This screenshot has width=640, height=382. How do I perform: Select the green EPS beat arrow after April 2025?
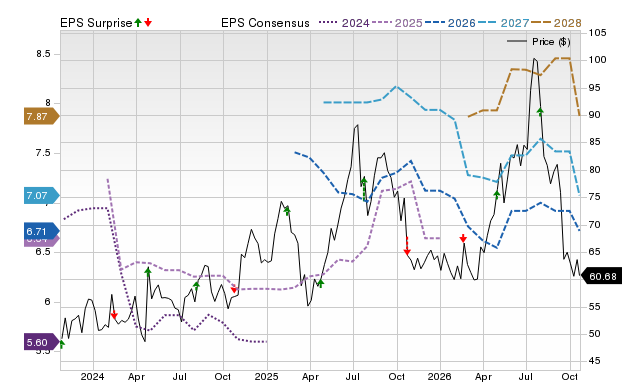click(321, 283)
